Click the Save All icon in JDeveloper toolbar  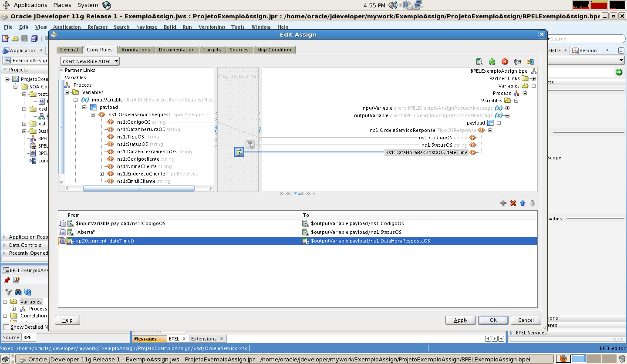34,39
